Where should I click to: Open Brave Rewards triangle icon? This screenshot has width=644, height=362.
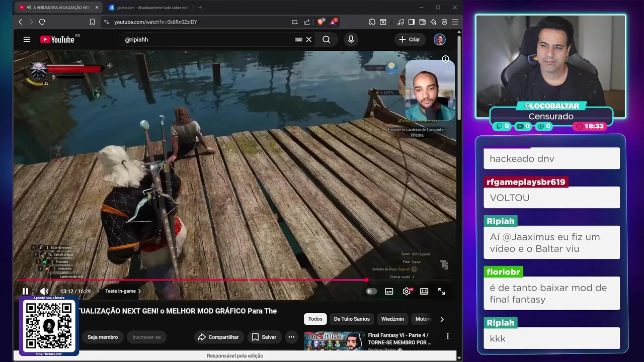point(333,22)
